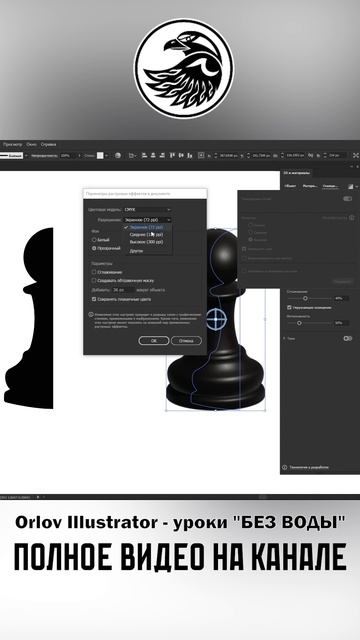Open the render settings dropdown arrow

point(357,186)
